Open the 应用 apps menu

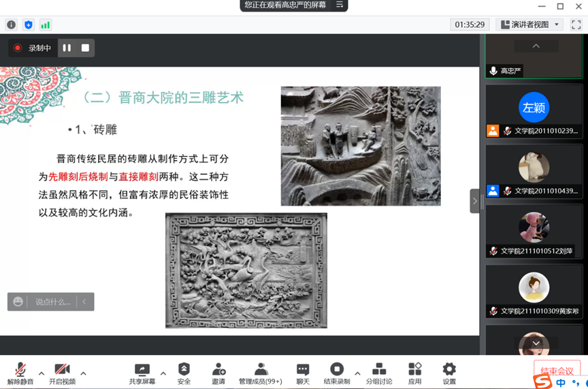point(414,373)
